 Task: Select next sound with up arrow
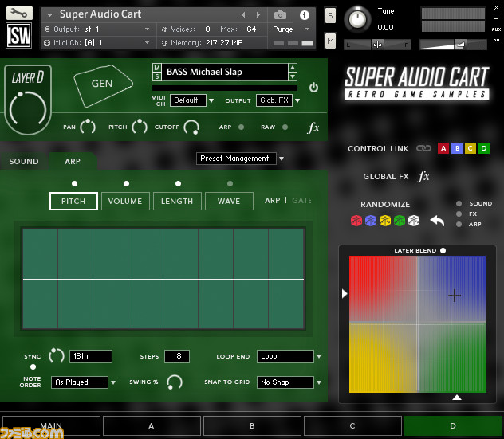pyautogui.click(x=293, y=68)
